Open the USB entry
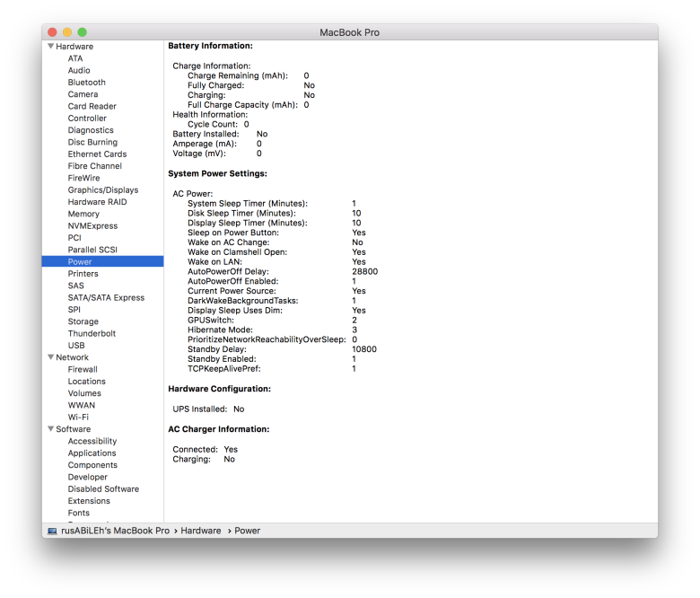700x598 pixels. tap(76, 345)
